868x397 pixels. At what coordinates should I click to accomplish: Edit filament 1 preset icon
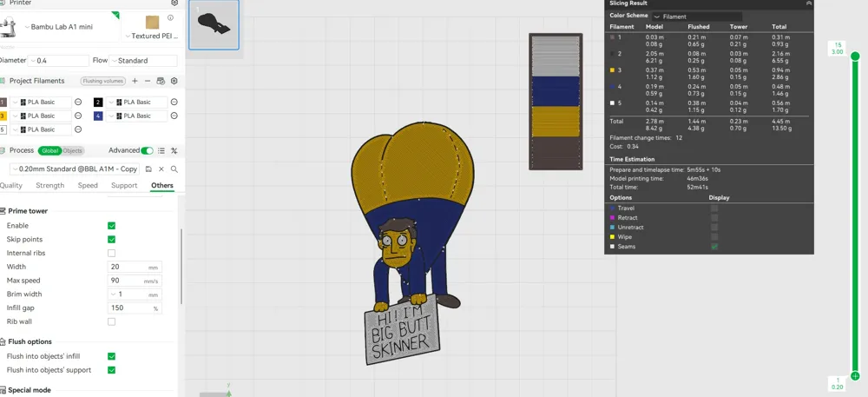[x=78, y=102]
